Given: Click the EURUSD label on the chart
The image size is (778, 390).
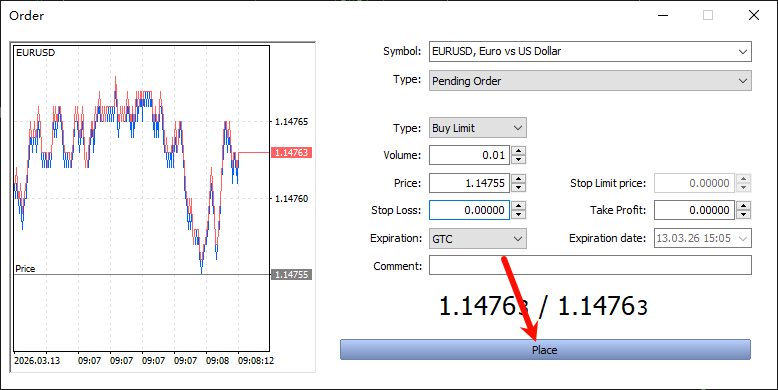Looking at the screenshot, I should [x=36, y=53].
